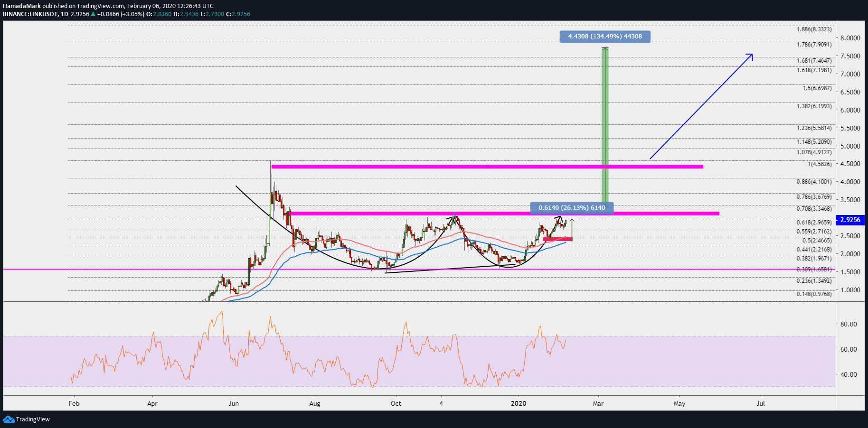This screenshot has width=868, height=428.
Task: Click the TradingView cloud logo icon
Action: click(9, 419)
